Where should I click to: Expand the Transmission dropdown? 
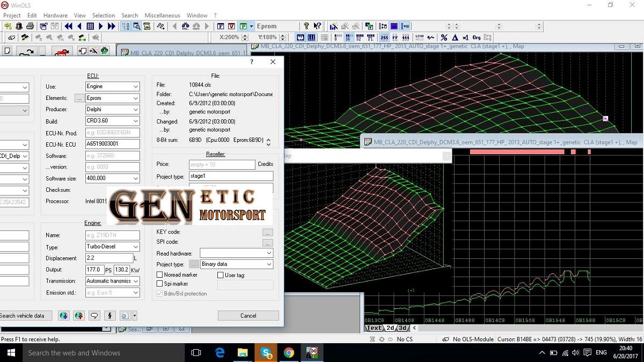[x=135, y=281]
